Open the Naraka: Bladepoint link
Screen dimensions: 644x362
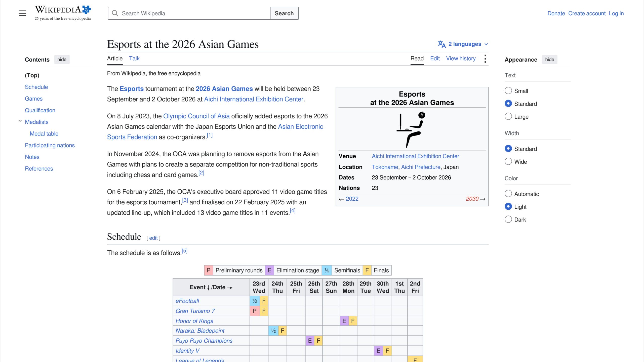(x=200, y=331)
